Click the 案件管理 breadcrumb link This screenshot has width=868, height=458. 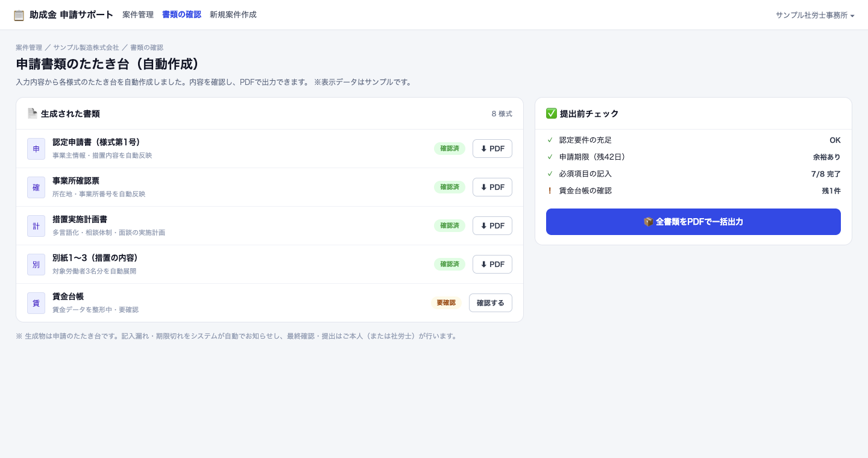[x=29, y=48]
